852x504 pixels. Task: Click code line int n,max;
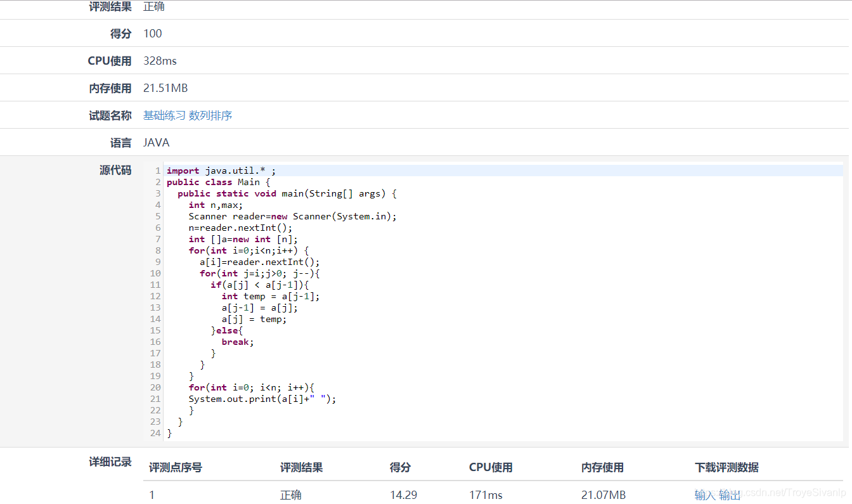click(x=216, y=205)
